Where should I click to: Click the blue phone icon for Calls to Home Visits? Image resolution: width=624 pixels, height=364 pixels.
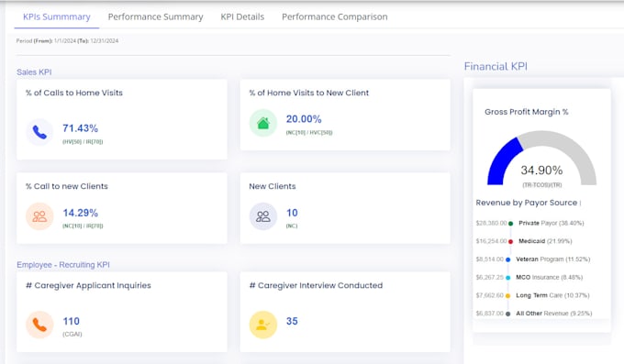[39, 132]
